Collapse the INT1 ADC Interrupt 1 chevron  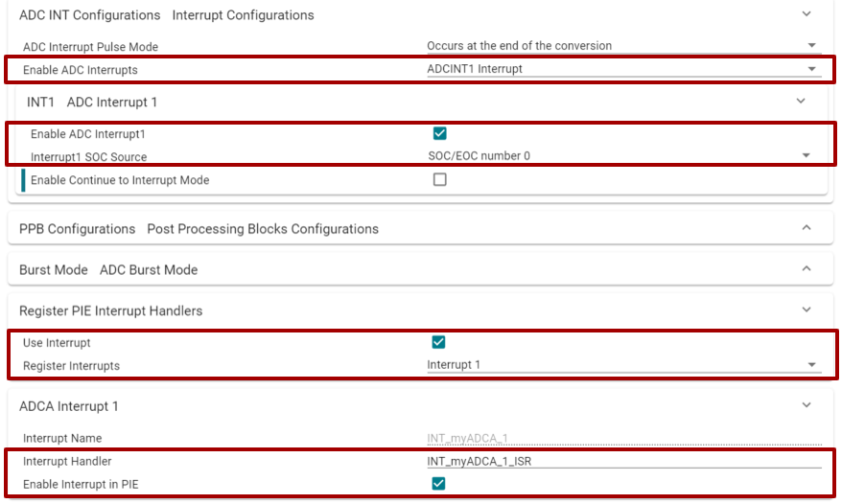click(801, 101)
